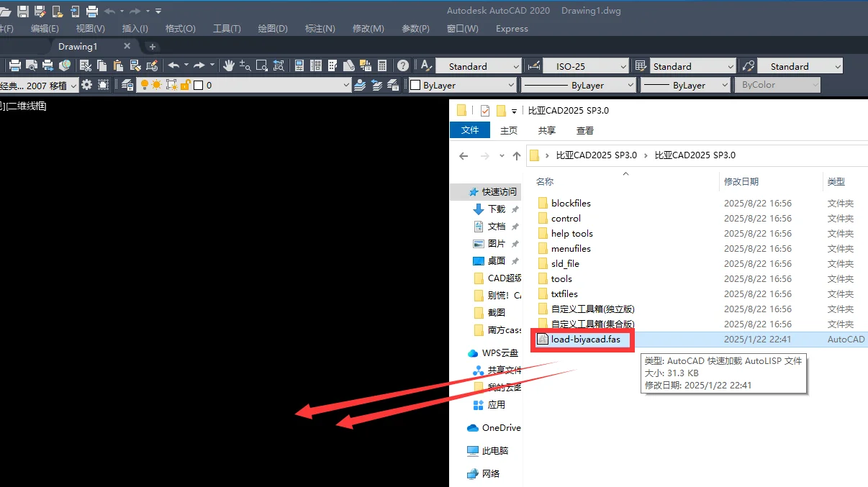Click the Zoom Window icon
This screenshot has height=487, width=868.
262,65
